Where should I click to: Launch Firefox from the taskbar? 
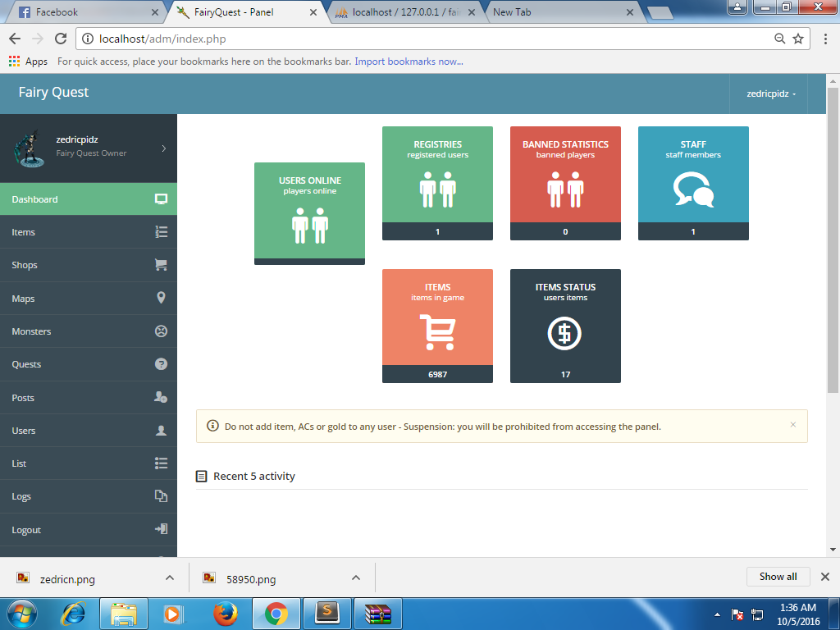click(x=226, y=614)
